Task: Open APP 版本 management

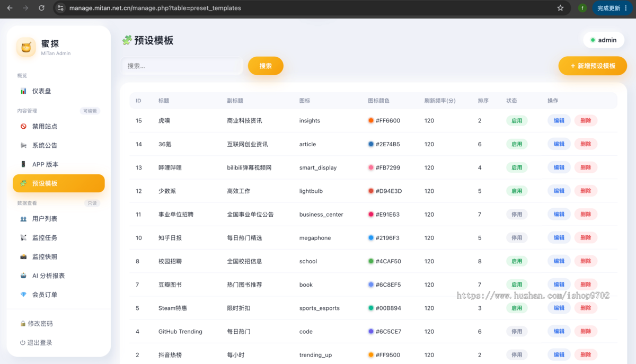Action: (x=59, y=164)
